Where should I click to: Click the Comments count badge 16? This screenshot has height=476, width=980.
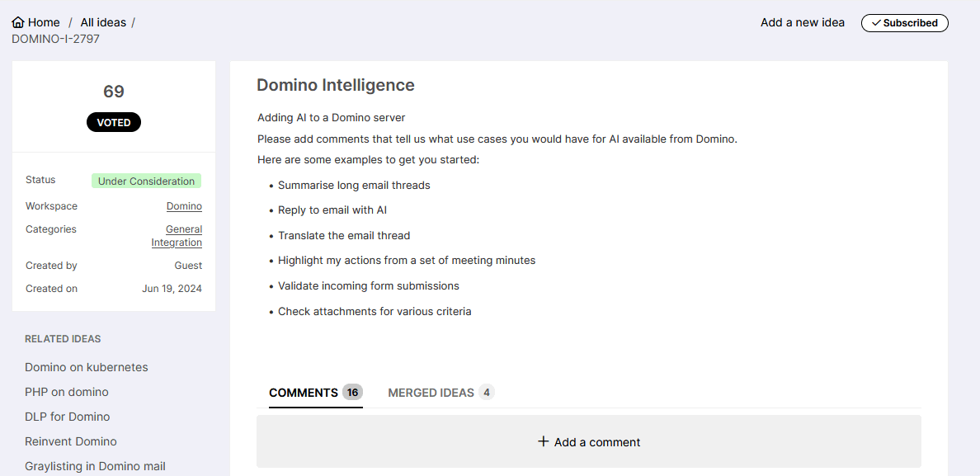[352, 393]
